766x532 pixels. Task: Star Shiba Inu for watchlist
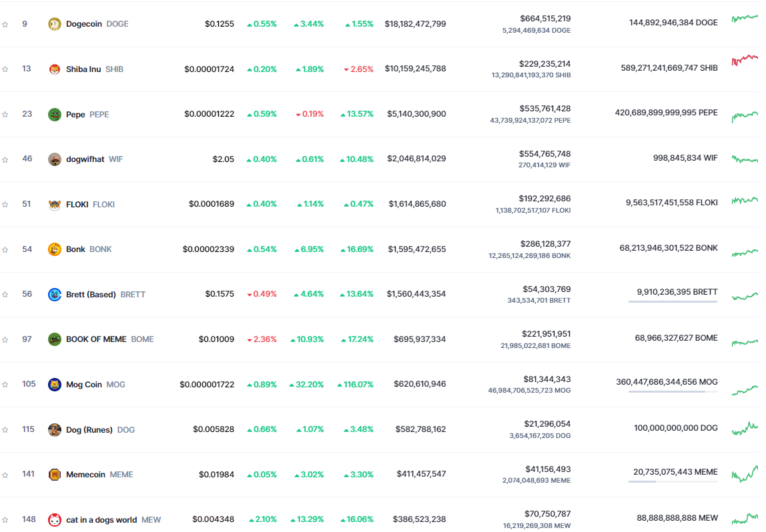tap(5, 69)
